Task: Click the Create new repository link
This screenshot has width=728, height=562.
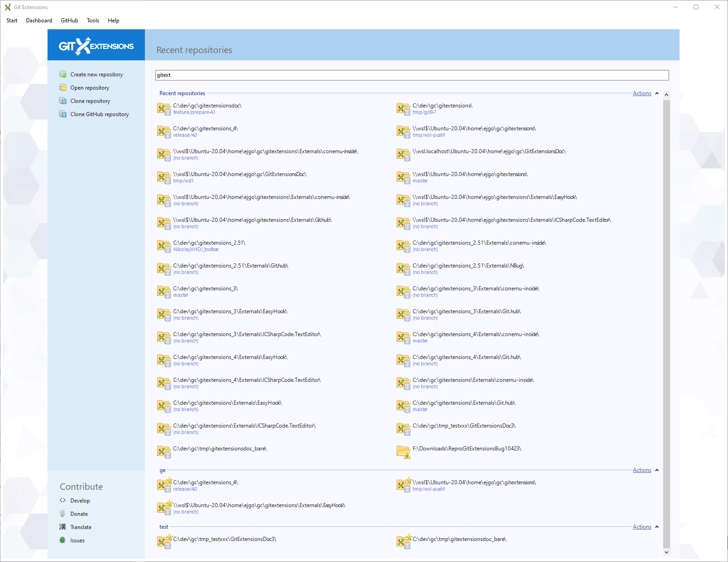Action: click(96, 75)
